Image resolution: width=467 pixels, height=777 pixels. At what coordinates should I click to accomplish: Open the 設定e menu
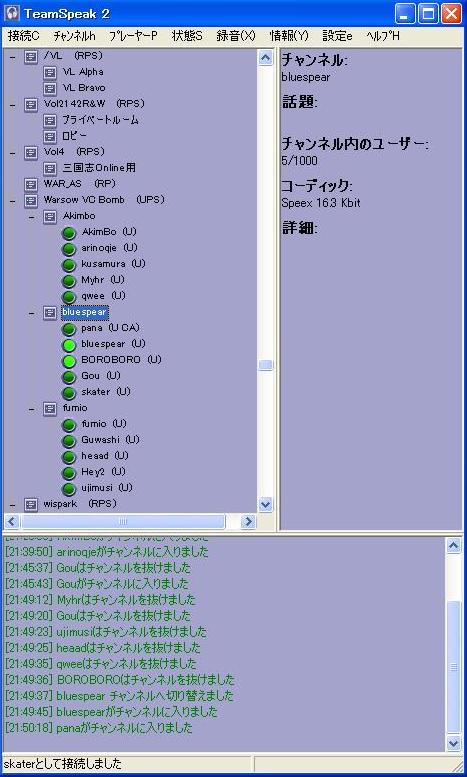click(337, 36)
